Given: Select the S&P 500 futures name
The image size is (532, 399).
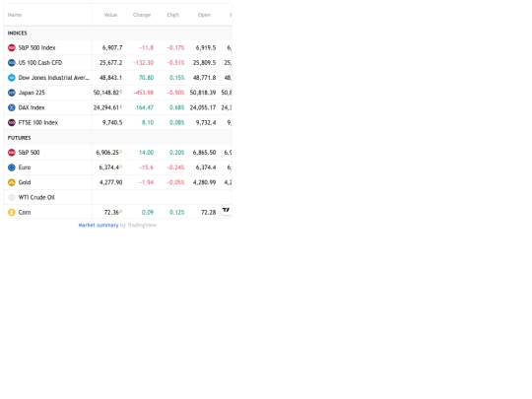Looking at the screenshot, I should 30,153.
